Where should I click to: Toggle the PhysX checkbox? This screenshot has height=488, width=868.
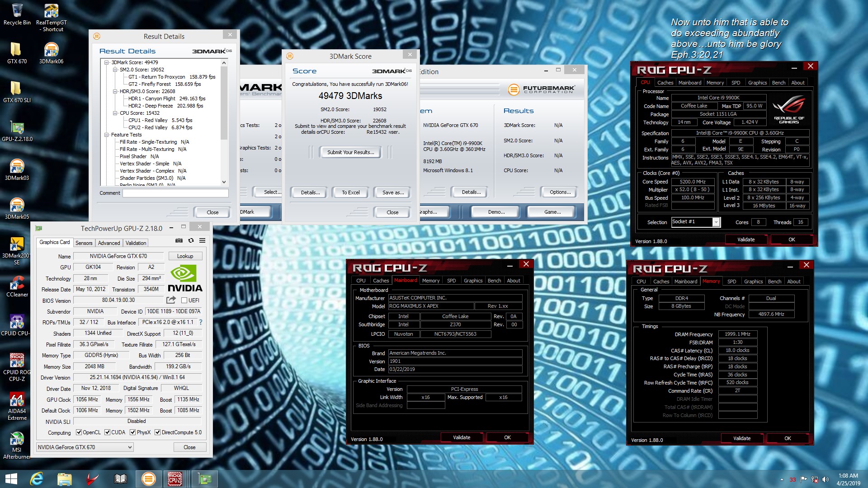133,432
